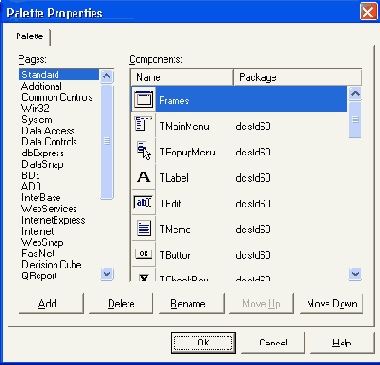Click the Move Down button

point(331,303)
